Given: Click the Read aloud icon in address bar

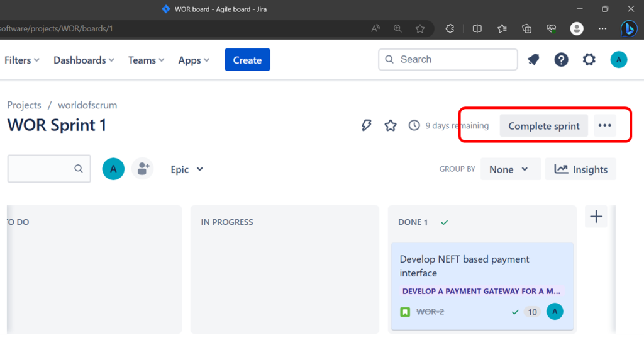Looking at the screenshot, I should pyautogui.click(x=375, y=28).
